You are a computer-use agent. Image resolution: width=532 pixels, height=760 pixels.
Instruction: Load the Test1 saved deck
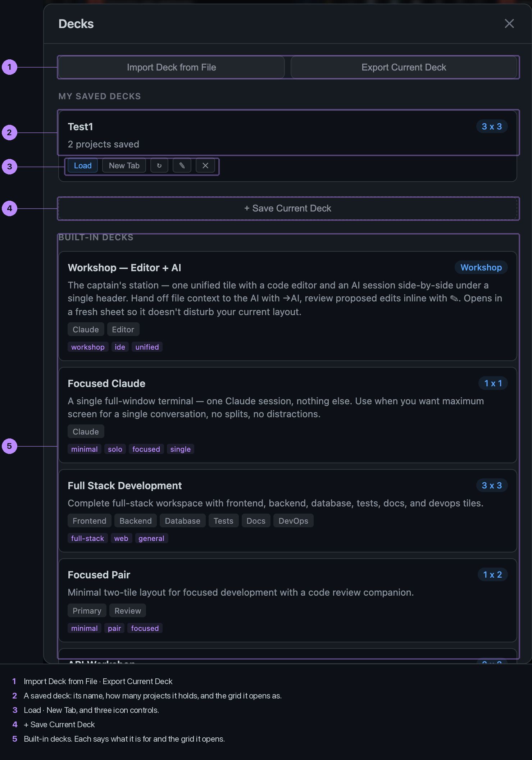[x=83, y=165]
